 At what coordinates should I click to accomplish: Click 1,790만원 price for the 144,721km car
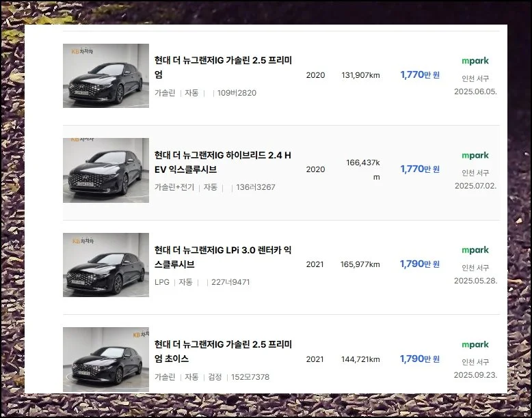420,359
